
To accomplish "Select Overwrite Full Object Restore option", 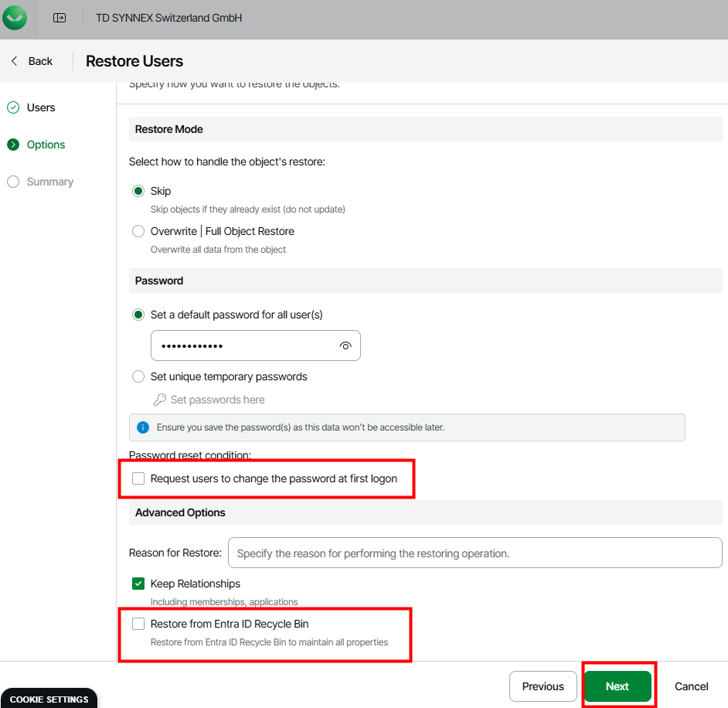I will (138, 231).
